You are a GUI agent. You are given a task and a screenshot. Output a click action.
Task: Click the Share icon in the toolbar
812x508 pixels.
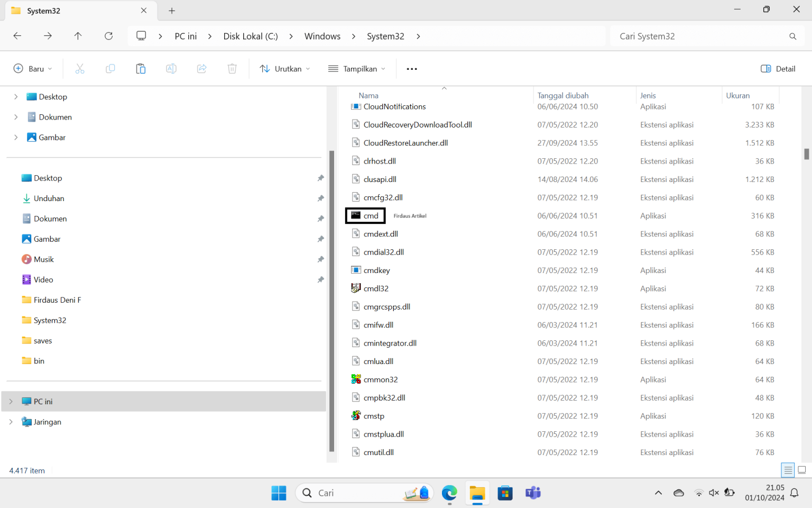[x=201, y=68]
